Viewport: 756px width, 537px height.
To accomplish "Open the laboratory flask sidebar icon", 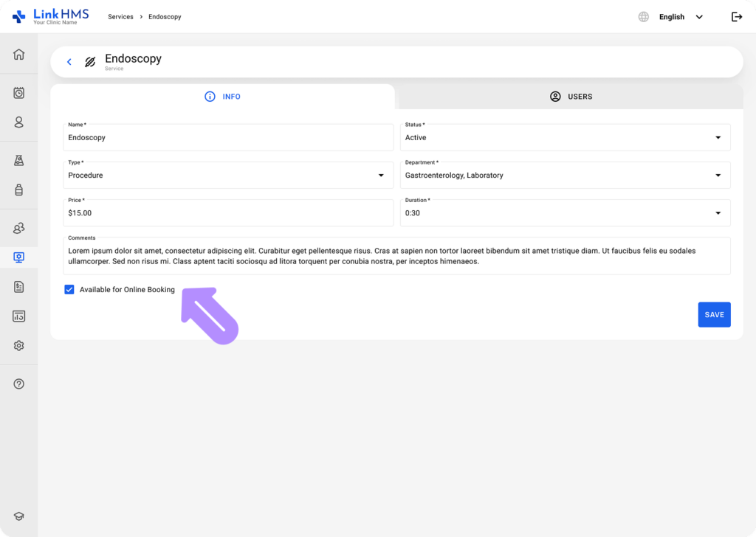I will pyautogui.click(x=18, y=160).
